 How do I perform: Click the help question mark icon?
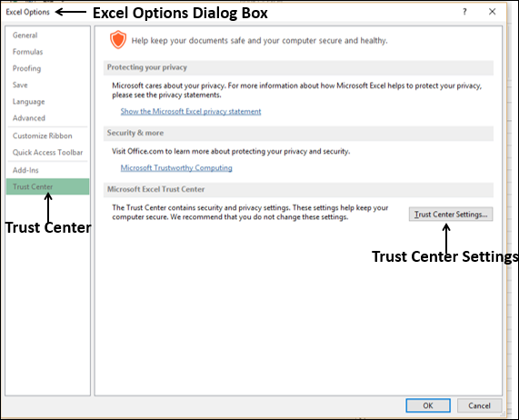point(464,12)
